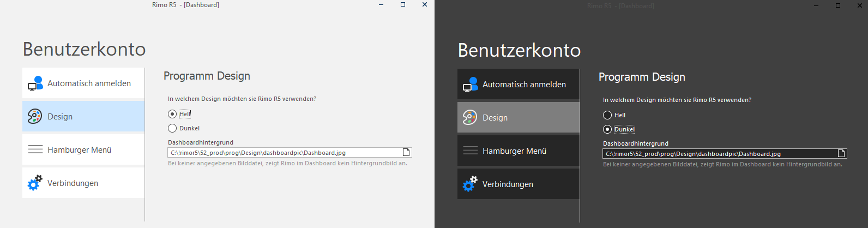
Task: Maximize the dark Rimo R5 window
Action: click(x=838, y=5)
